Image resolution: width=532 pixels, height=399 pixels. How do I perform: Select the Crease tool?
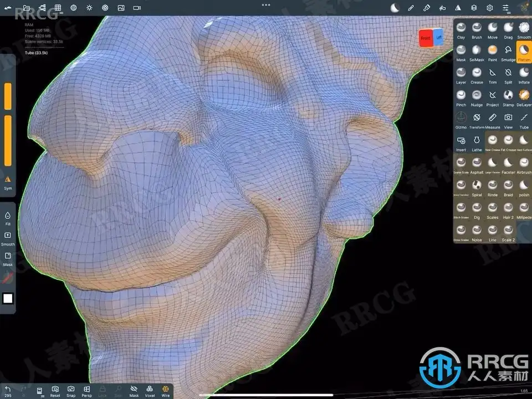coord(477,76)
